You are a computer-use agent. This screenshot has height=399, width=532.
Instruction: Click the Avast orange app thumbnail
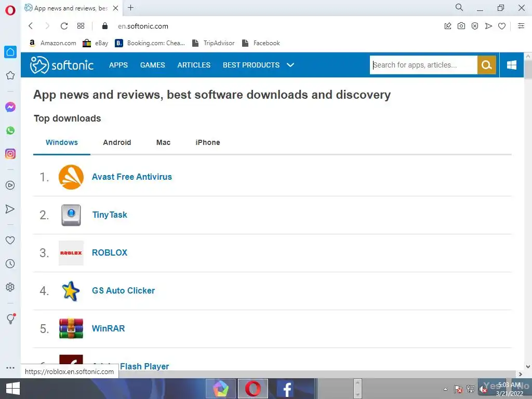[x=71, y=177]
